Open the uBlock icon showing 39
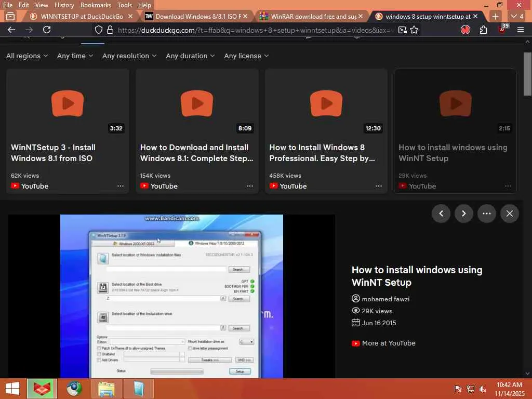532x399 pixels. pyautogui.click(x=502, y=29)
